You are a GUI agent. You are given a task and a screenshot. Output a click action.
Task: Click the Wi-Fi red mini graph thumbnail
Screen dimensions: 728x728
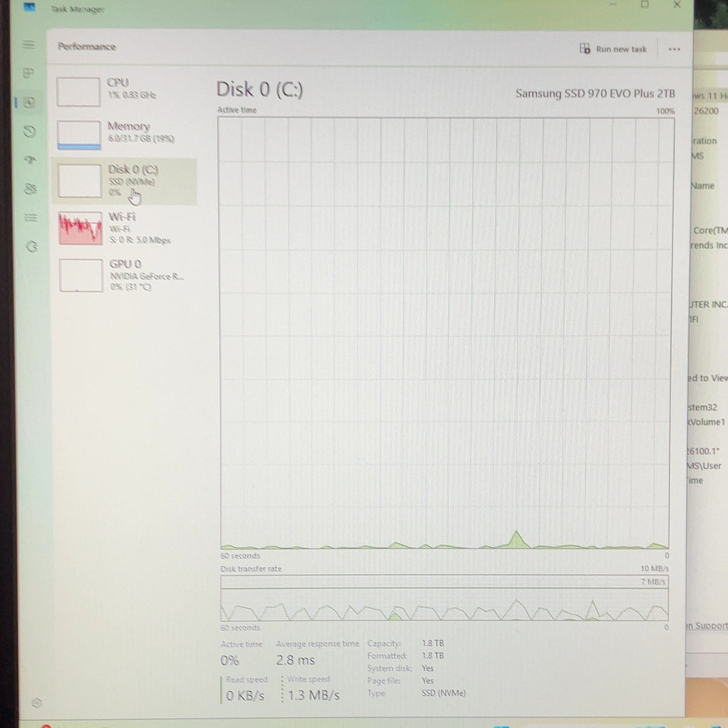click(80, 228)
